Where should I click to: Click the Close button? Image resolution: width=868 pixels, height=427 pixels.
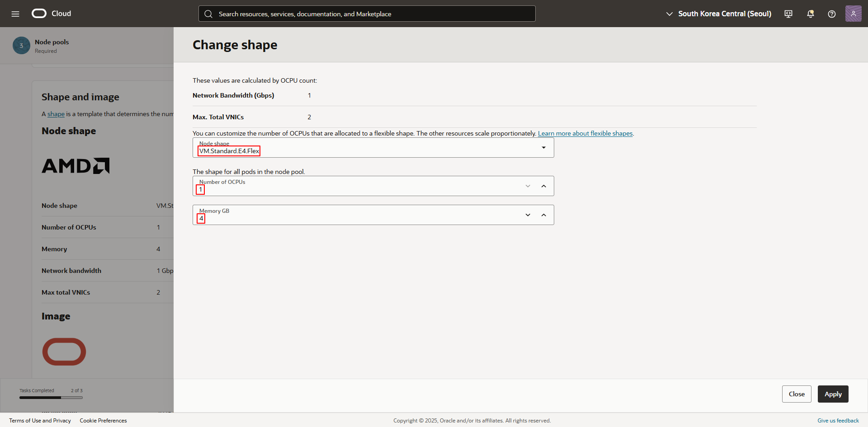(x=797, y=394)
